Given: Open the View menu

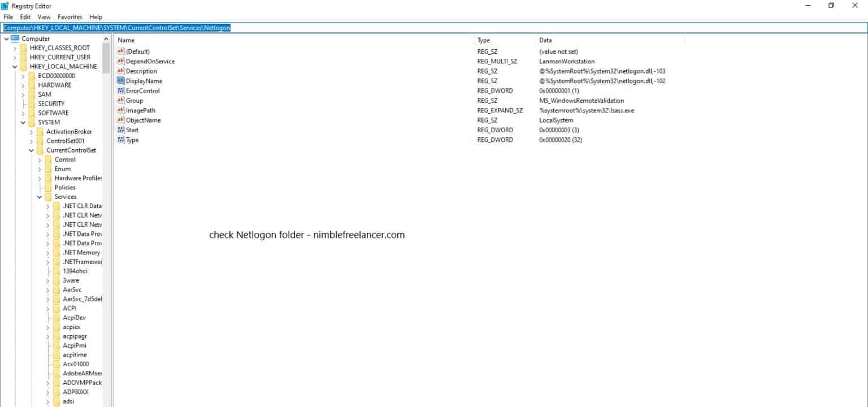Looking at the screenshot, I should coord(44,16).
